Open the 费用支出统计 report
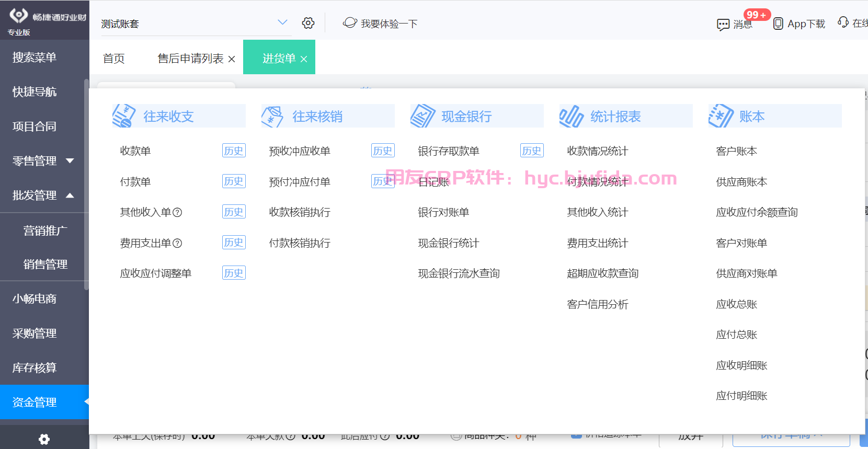Image resolution: width=868 pixels, height=449 pixels. click(598, 243)
